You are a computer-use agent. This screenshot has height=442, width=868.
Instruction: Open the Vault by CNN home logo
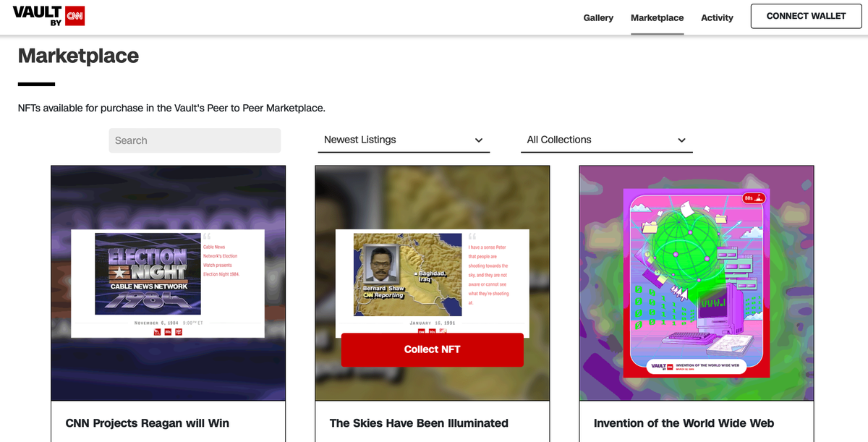tap(48, 16)
